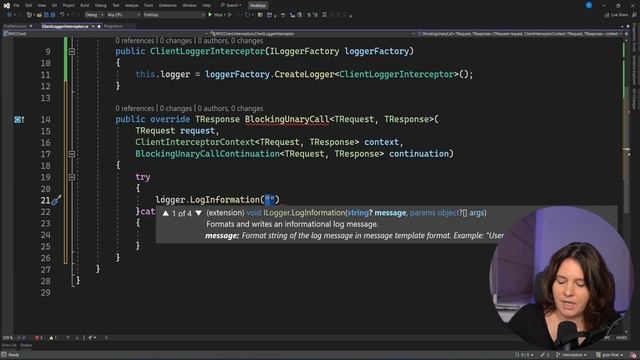Click the Ready status bar text

pos(13,355)
